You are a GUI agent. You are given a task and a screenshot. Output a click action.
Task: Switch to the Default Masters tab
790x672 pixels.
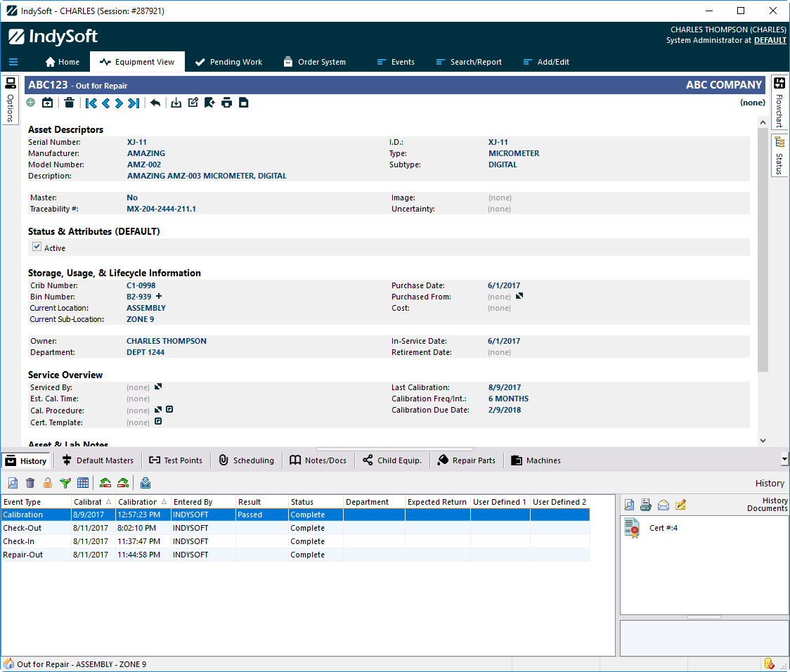click(98, 460)
